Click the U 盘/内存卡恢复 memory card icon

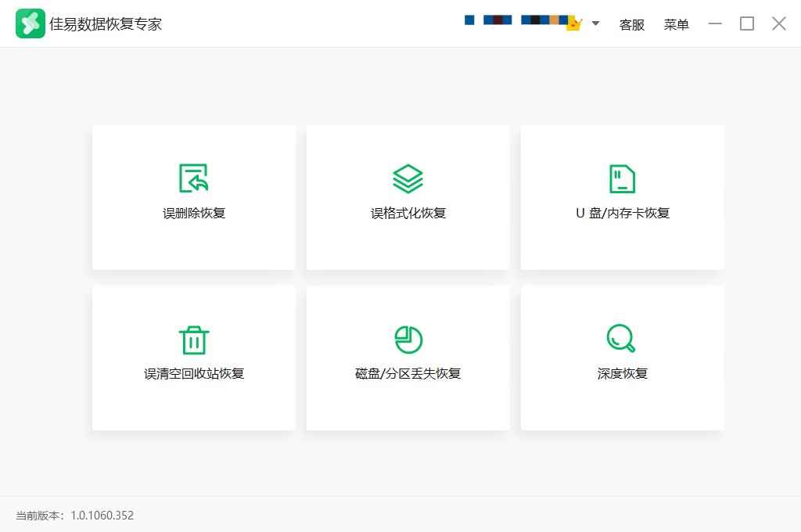tap(622, 178)
